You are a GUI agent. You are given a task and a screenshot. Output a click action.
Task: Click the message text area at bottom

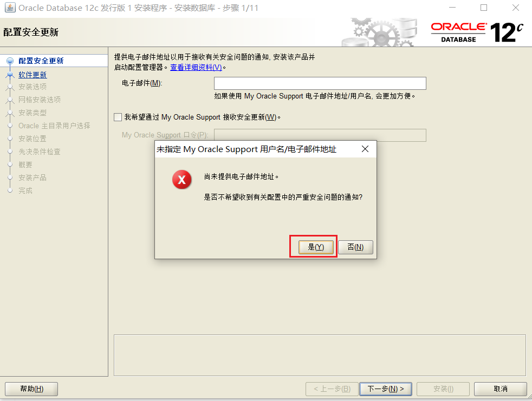click(x=320, y=355)
